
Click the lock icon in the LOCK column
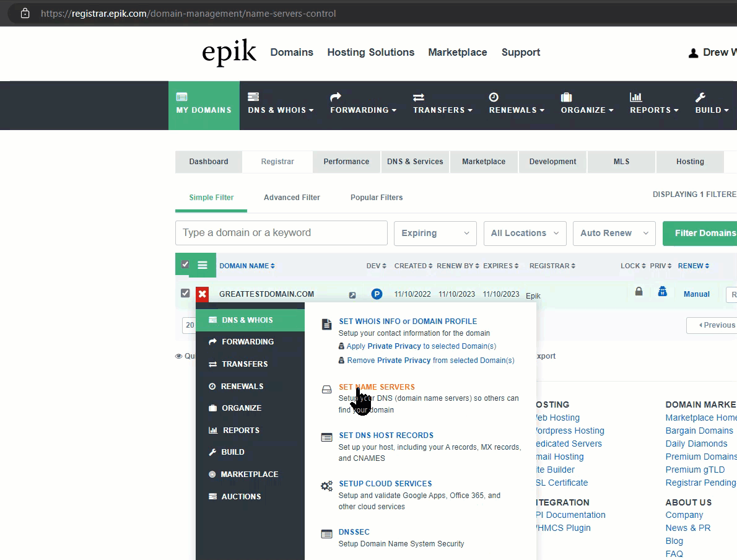(x=639, y=292)
